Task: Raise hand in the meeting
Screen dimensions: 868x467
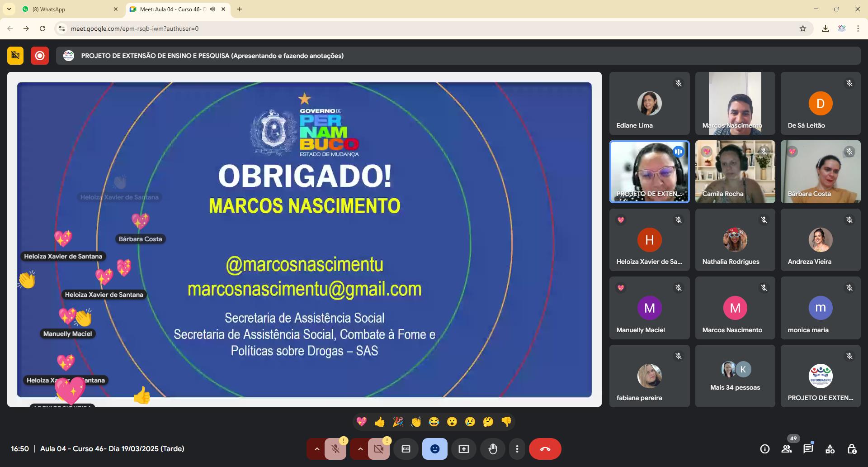Action: (x=493, y=449)
